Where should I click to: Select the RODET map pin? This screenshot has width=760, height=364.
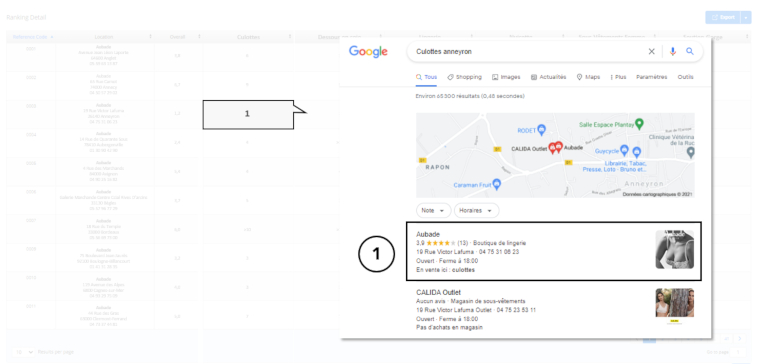click(x=542, y=129)
